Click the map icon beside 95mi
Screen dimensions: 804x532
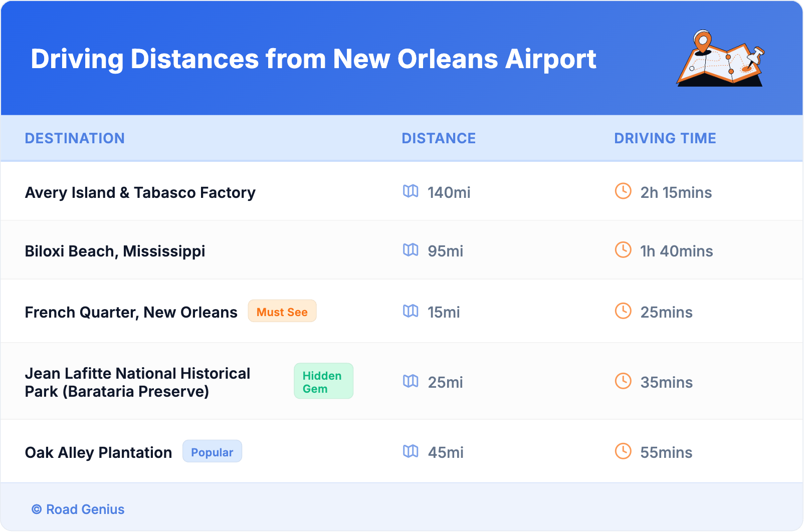coord(411,250)
